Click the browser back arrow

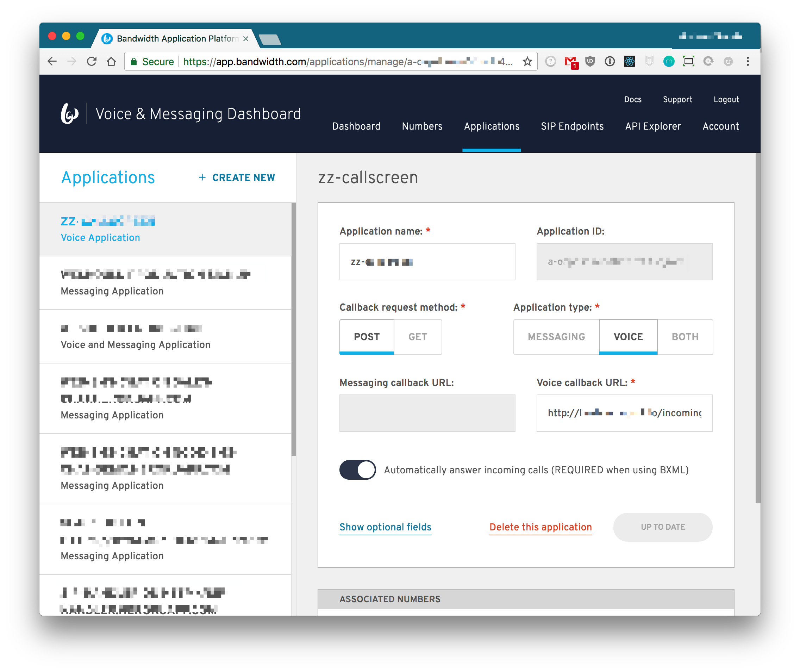point(52,61)
